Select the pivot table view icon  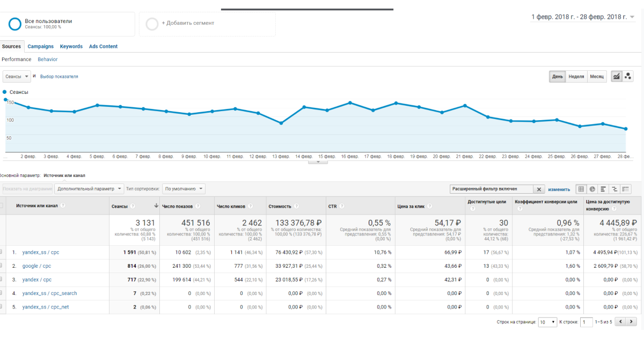tap(626, 189)
